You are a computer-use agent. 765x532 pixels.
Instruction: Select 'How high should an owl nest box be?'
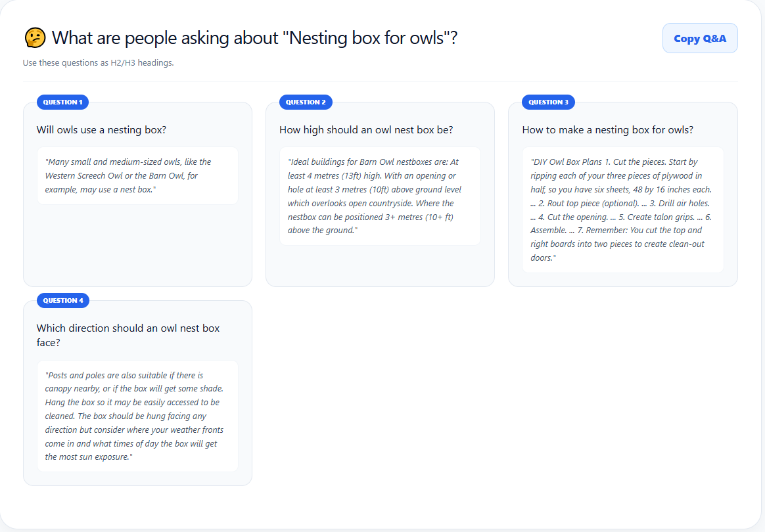366,129
